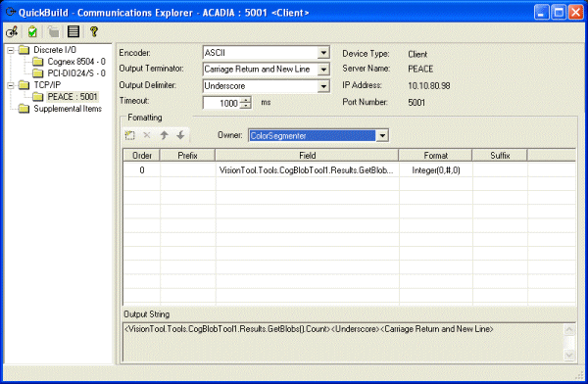Click the QuickBuild title bar app icon
Image resolution: width=588 pixels, height=384 pixels.
pos(10,12)
